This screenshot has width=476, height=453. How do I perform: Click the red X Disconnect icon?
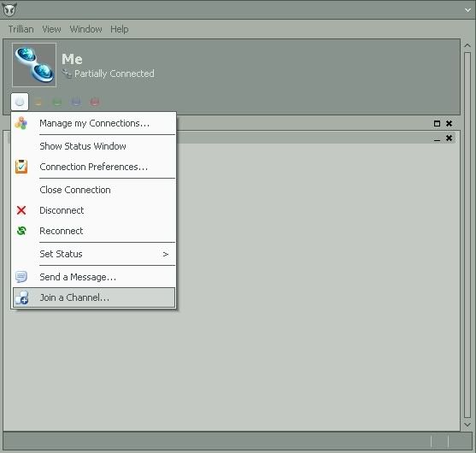[x=21, y=210]
